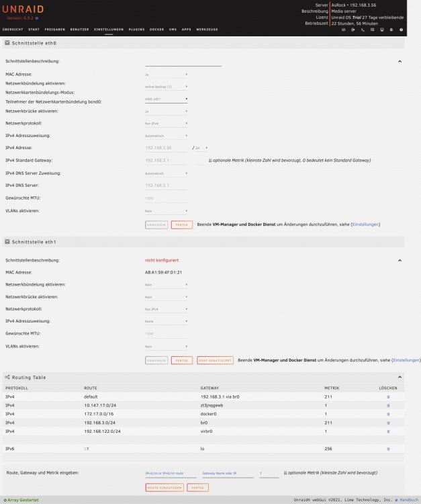Click the IPv4 Standard Gateway field
This screenshot has width=421, height=504.
[x=166, y=161]
